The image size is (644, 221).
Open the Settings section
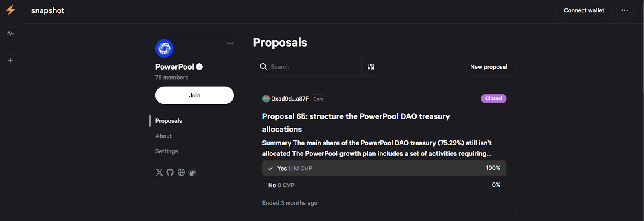[167, 151]
